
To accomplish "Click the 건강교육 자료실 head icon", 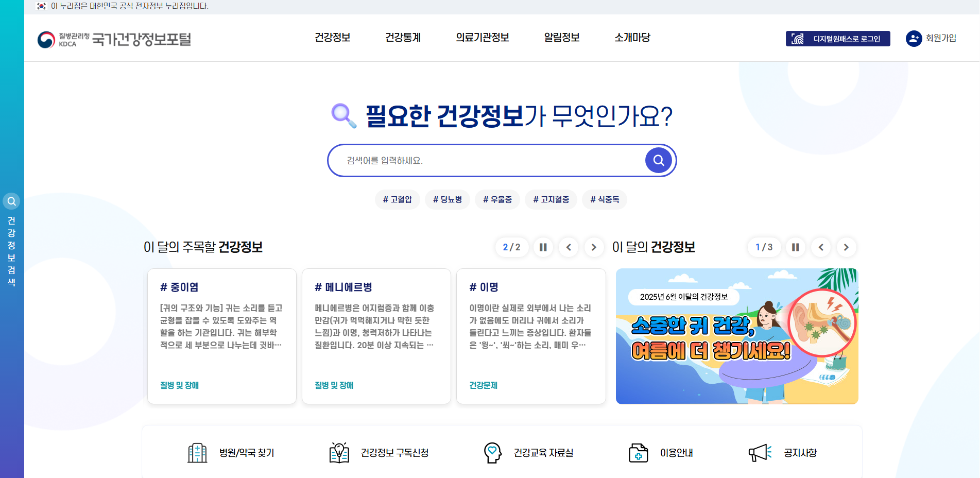I will (x=493, y=453).
